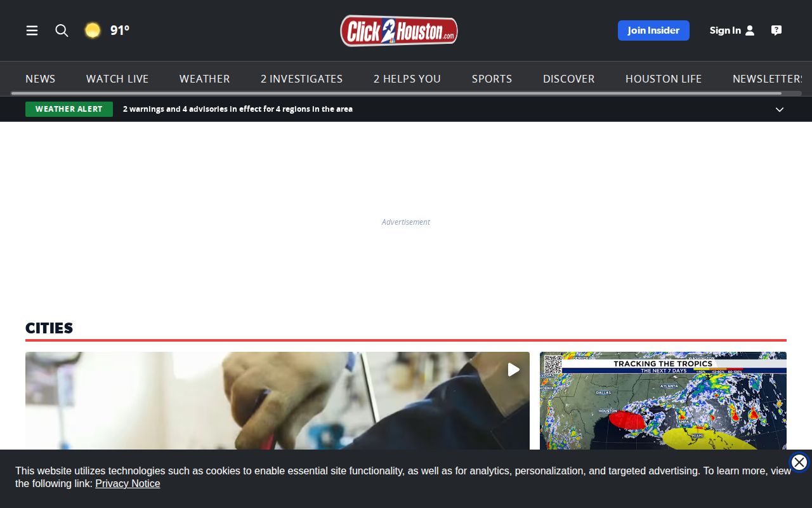This screenshot has width=812, height=508.
Task: Expand the weather alert chevron
Action: tap(780, 109)
